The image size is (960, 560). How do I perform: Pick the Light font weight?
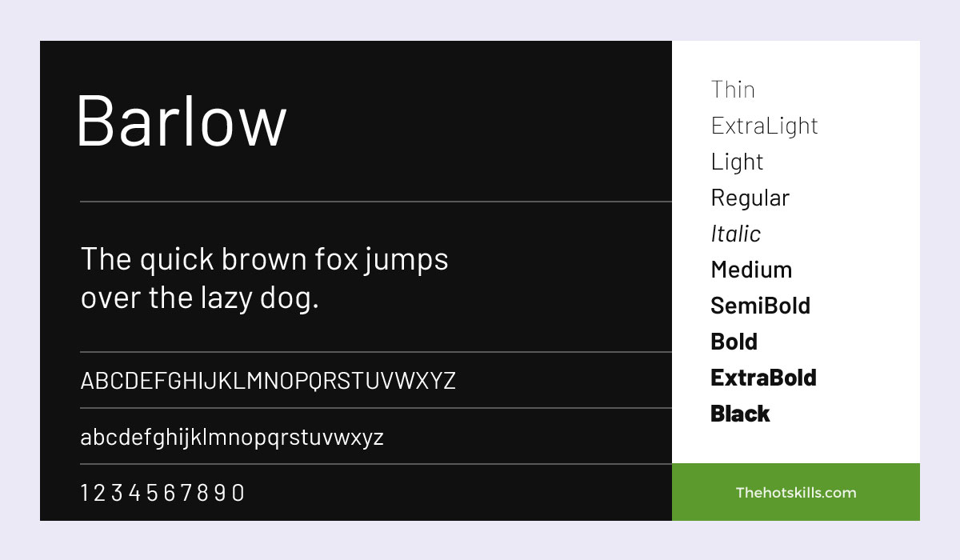click(x=737, y=162)
